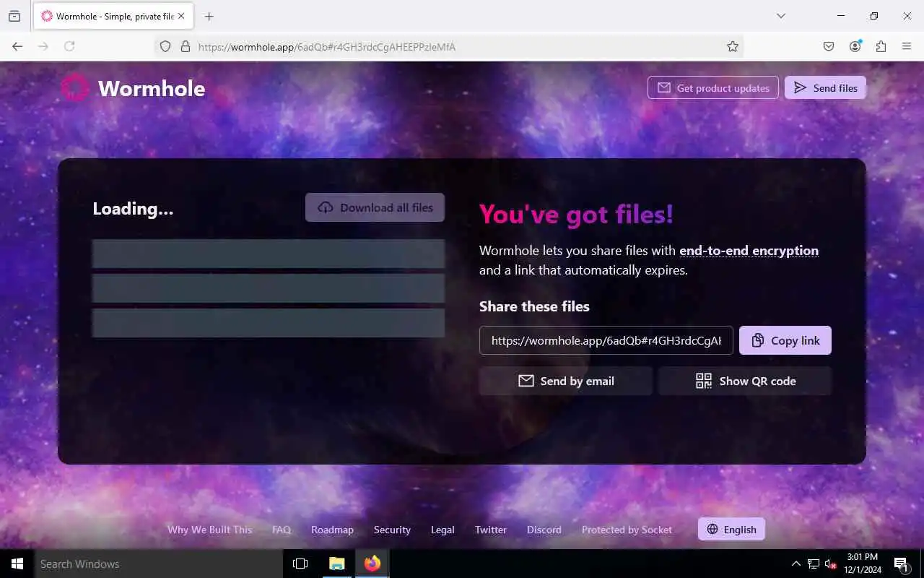Save page to Pocket
This screenshot has height=578, width=924.
829,46
